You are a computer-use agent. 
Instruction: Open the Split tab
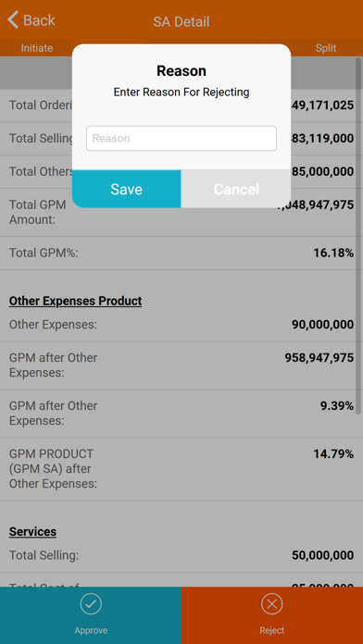[326, 48]
